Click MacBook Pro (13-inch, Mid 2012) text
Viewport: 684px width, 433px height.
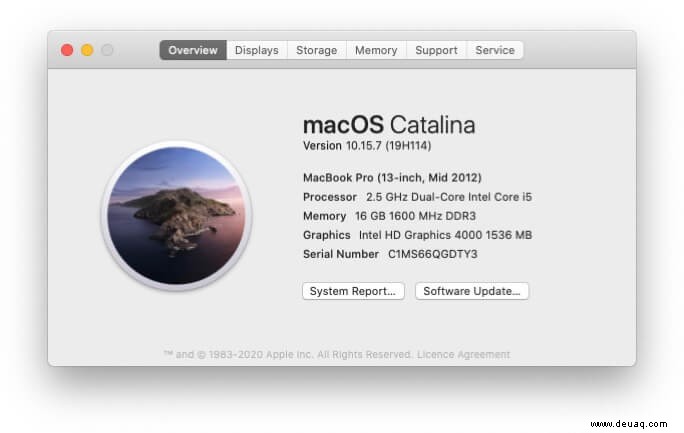pyautogui.click(x=392, y=178)
